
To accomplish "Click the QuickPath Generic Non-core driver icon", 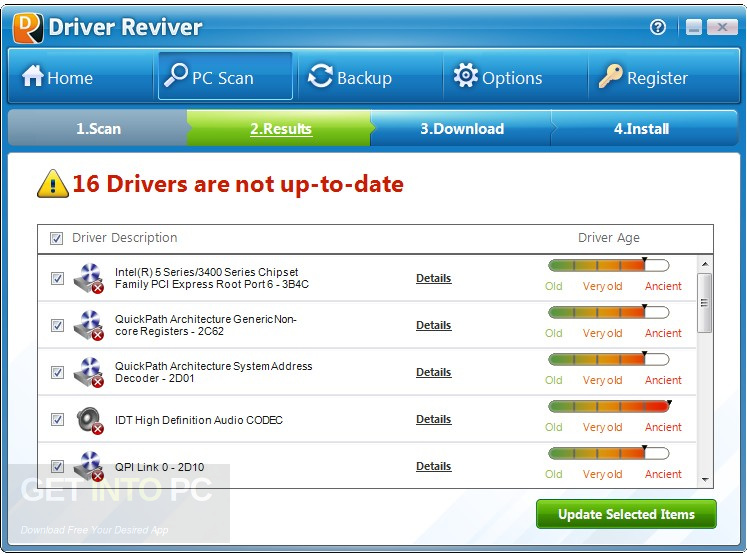I will coord(89,325).
